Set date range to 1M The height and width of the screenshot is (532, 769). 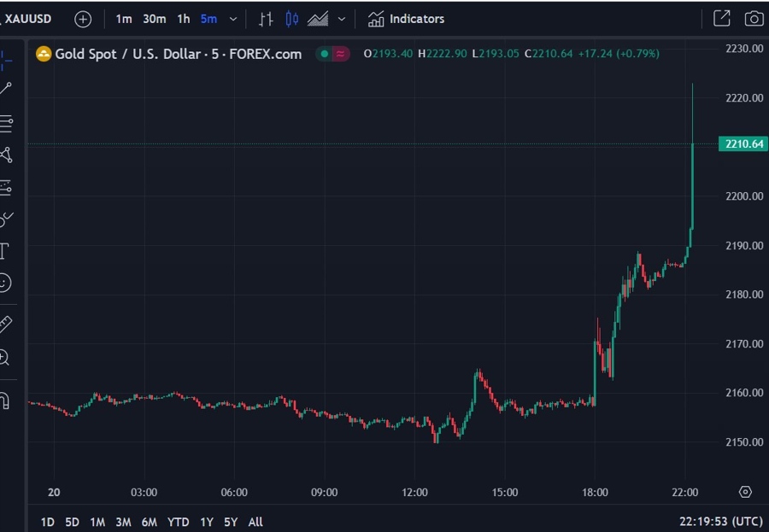click(x=97, y=523)
